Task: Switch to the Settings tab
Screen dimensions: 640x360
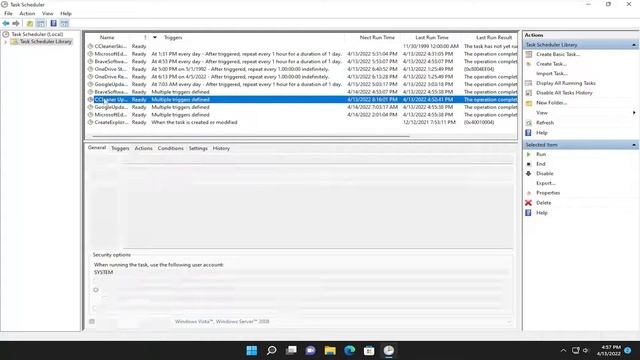Action: 198,149
